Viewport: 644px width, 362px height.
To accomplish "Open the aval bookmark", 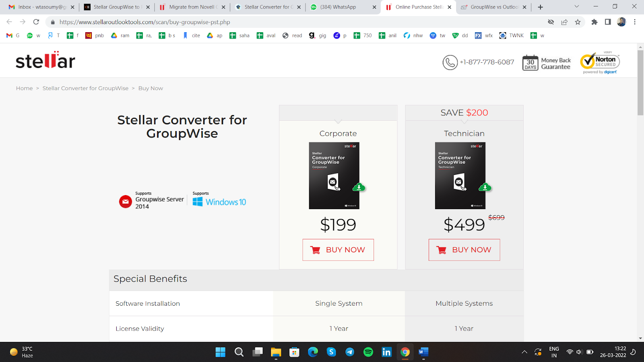I will coord(266,35).
